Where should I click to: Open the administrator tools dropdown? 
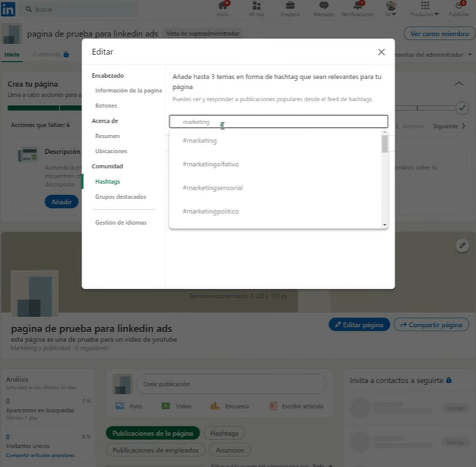coord(433,55)
